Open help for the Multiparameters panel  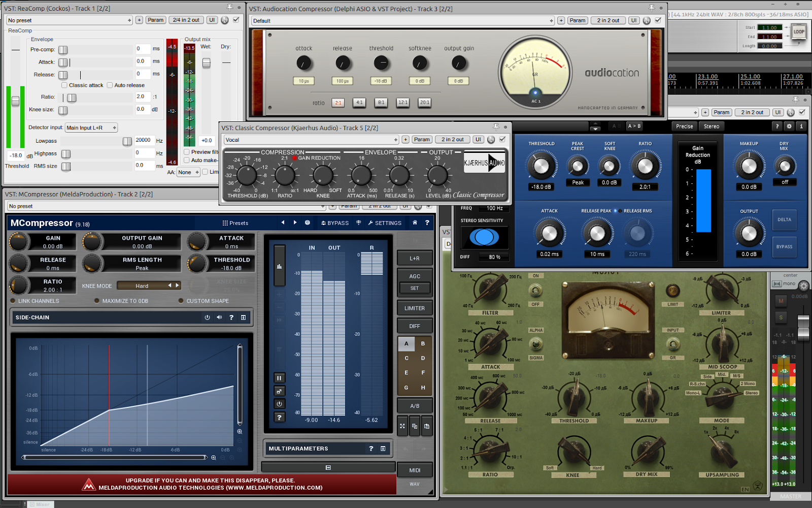[371, 449]
